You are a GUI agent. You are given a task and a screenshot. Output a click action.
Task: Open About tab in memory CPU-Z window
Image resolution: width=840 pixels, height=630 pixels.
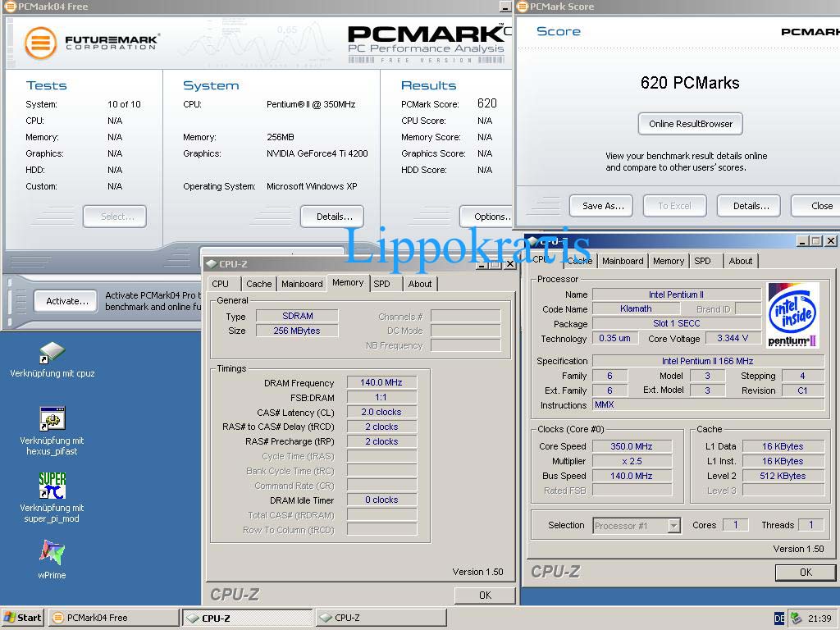[419, 284]
